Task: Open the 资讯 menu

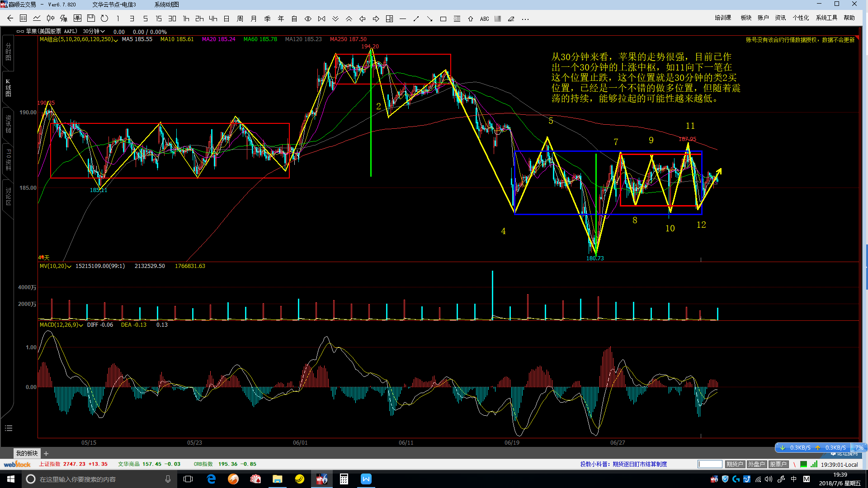Action: [780, 18]
